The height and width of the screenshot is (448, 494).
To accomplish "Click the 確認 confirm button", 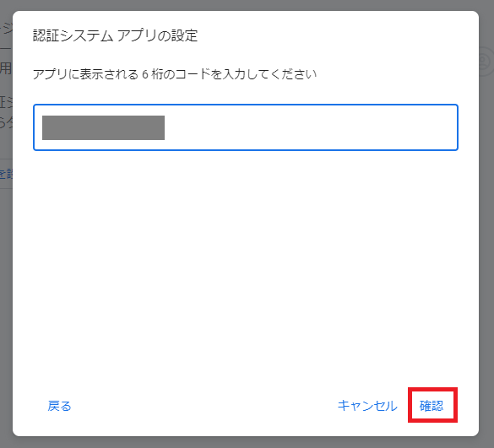I will point(432,406).
